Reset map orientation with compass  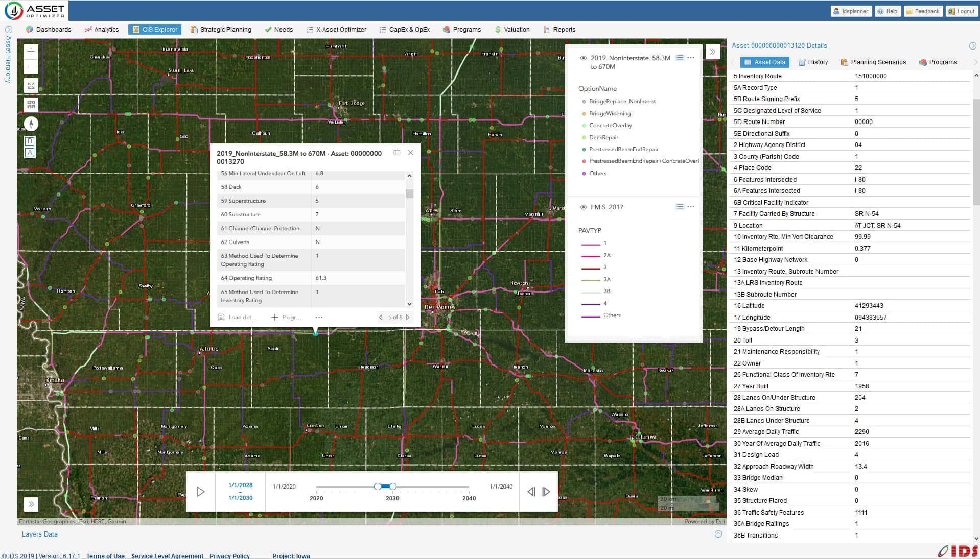click(x=31, y=124)
